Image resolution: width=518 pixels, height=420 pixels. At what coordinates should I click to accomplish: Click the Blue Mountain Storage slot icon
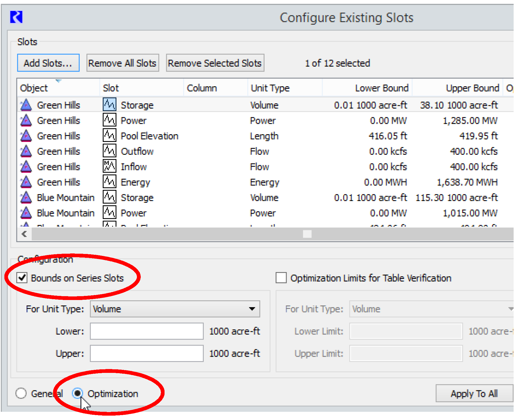109,197
